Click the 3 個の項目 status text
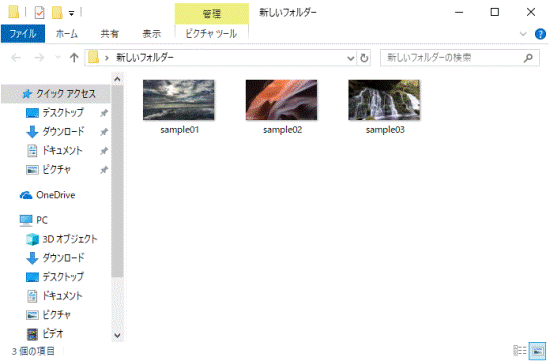The image size is (550, 361). [x=33, y=351]
